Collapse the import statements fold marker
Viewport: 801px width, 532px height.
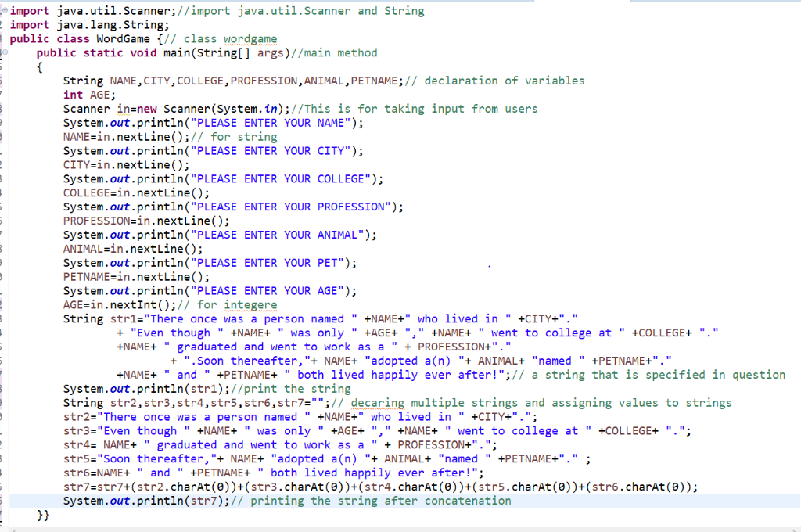(4, 11)
